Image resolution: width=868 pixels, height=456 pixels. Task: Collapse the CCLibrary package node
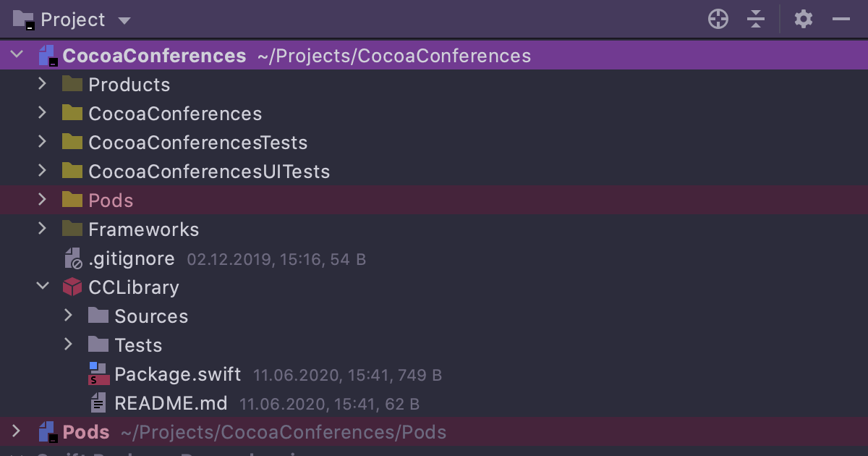42,287
